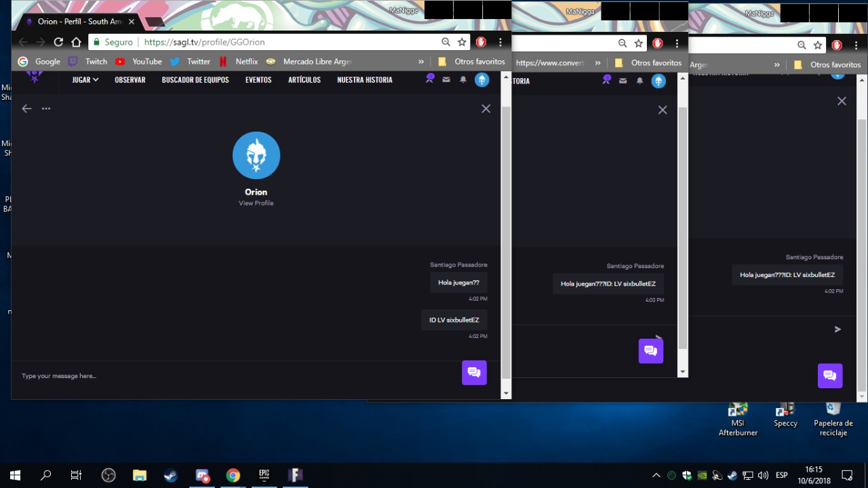Open the ARTÍCULOS section
The width and height of the screenshot is (868, 488).
[304, 80]
